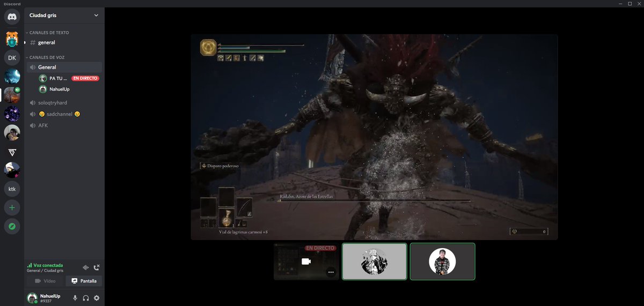Maximize the Discord window
This screenshot has height=306, width=644.
[630, 3]
